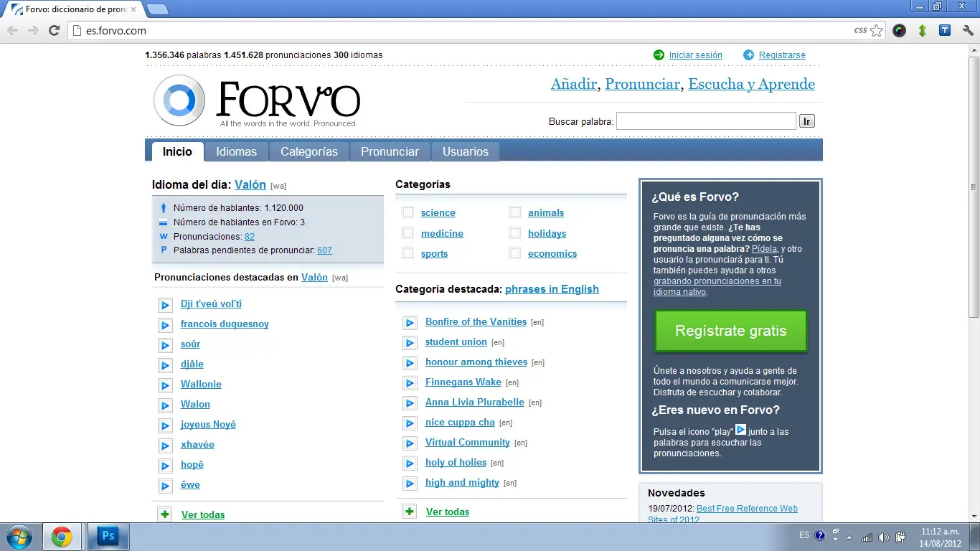Open the Iniciar sesión link
Image resolution: width=980 pixels, height=551 pixels.
click(695, 55)
